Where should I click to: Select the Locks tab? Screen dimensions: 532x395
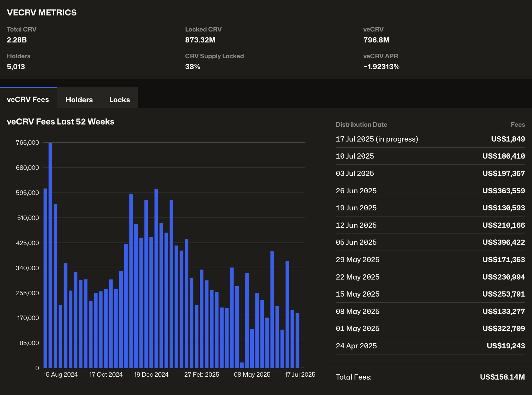click(x=120, y=100)
